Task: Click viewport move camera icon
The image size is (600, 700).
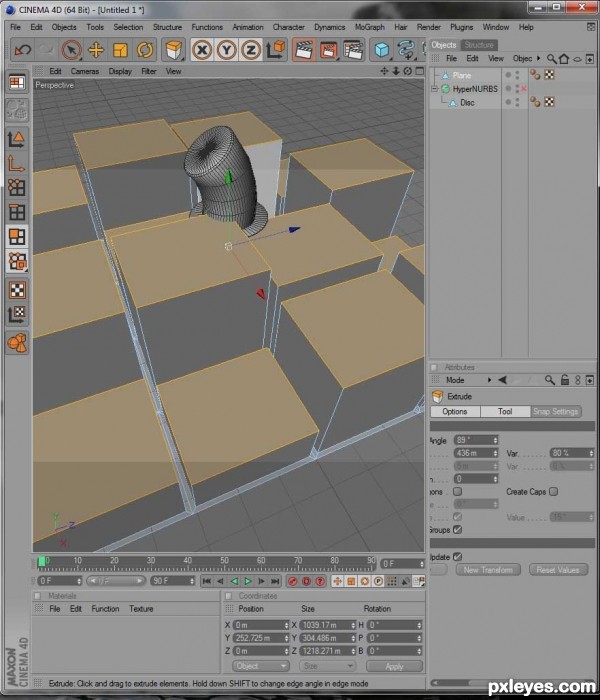Action: tap(384, 71)
